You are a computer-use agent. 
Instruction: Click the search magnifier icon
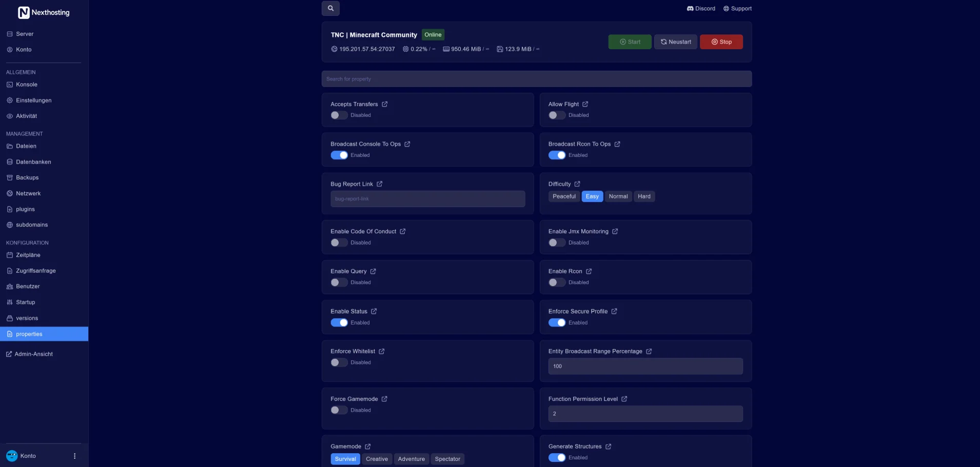point(330,8)
